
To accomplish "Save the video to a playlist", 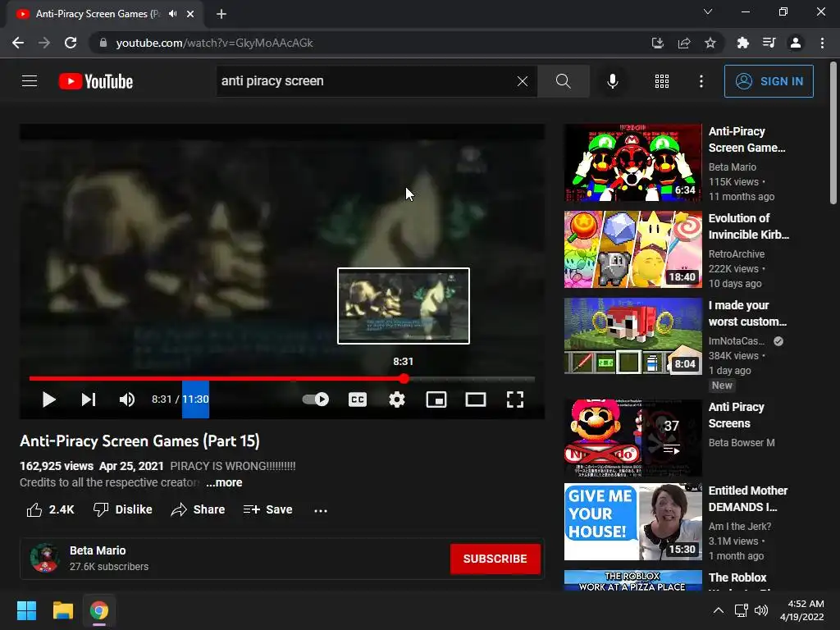I will (268, 510).
